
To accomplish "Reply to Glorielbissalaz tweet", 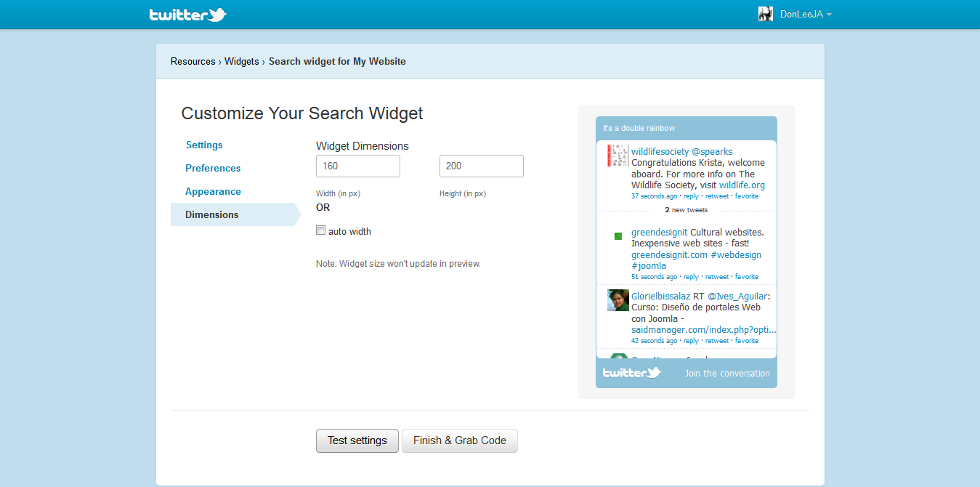I will tap(691, 341).
